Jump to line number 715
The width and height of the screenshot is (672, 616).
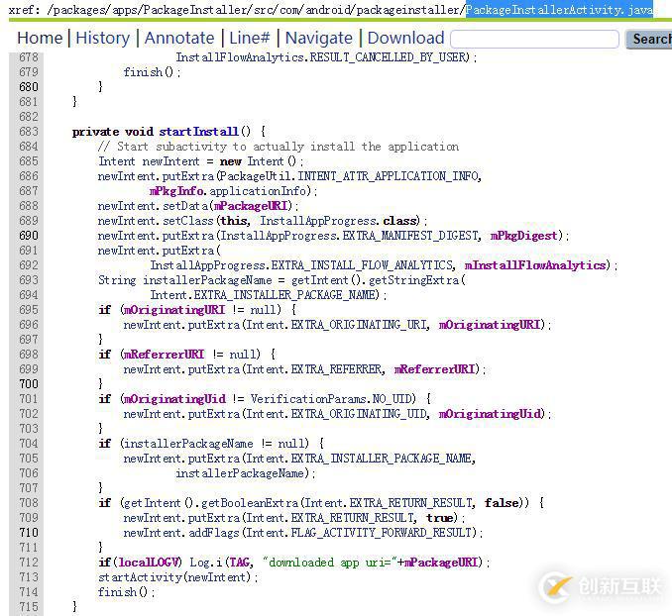29,606
